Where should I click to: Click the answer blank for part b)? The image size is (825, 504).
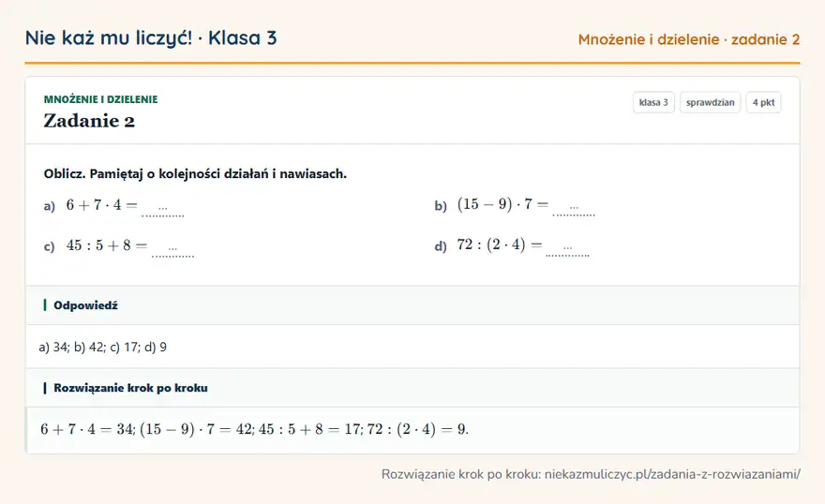pyautogui.click(x=574, y=208)
